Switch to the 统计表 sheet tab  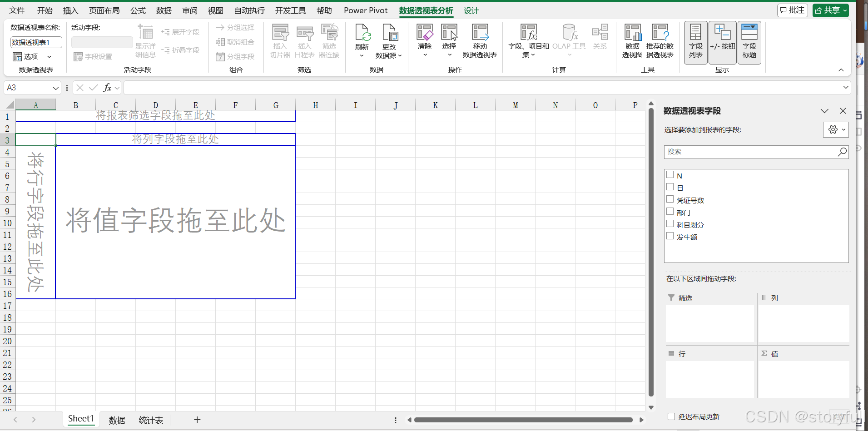(x=150, y=420)
